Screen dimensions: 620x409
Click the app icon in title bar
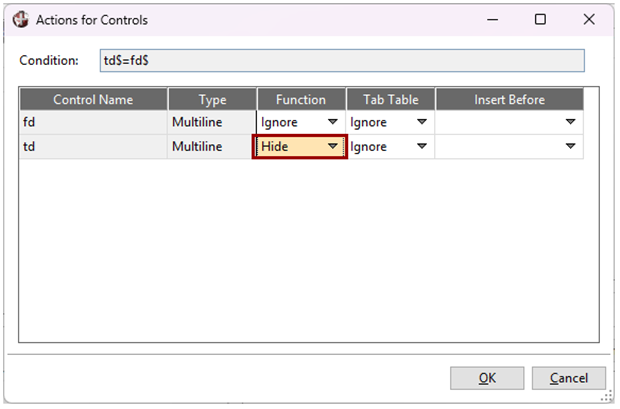click(x=18, y=19)
